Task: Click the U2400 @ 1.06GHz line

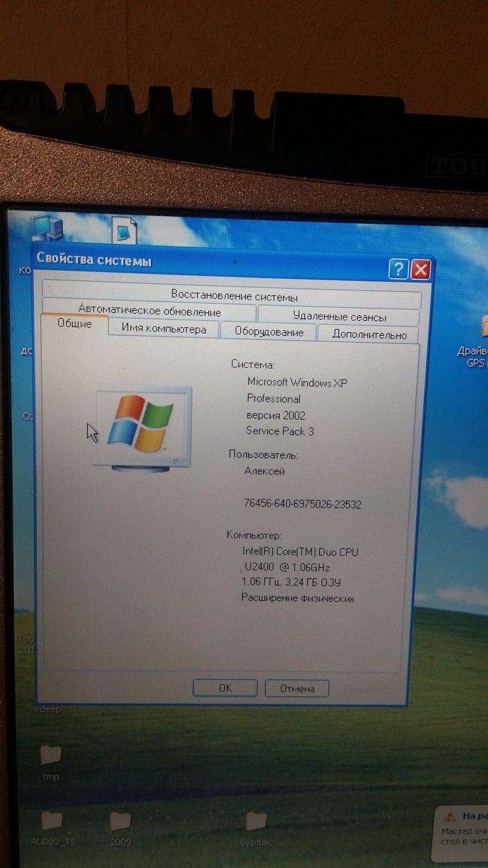Action: point(287,567)
